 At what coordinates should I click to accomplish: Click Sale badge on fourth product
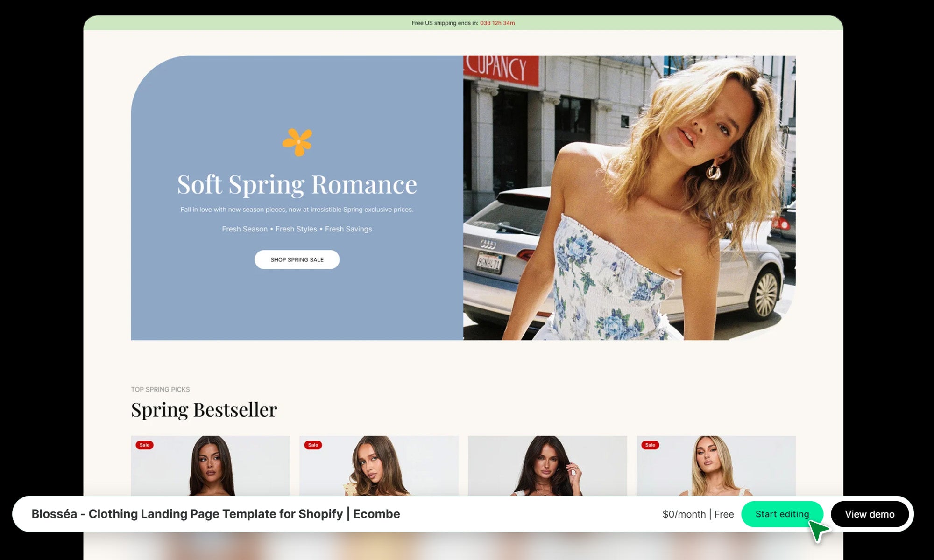click(x=650, y=445)
